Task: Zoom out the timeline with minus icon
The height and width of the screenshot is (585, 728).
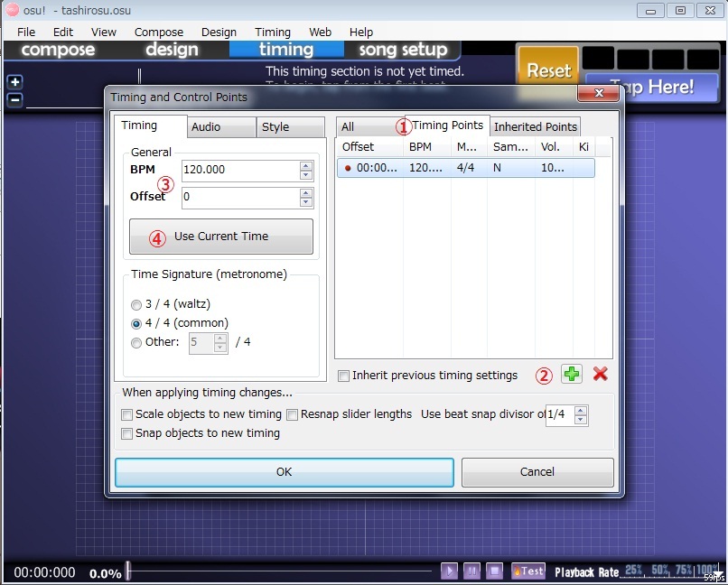Action: 14,99
